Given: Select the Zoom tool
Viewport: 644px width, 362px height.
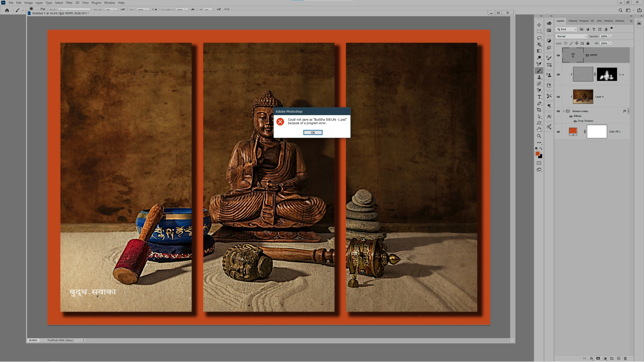Looking at the screenshot, I should [539, 136].
